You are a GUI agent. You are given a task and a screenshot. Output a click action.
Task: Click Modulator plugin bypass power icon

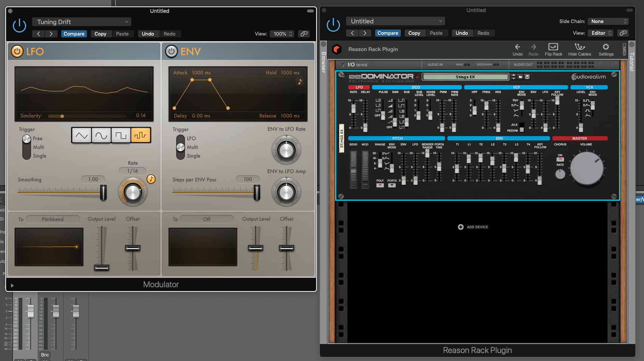click(x=19, y=26)
